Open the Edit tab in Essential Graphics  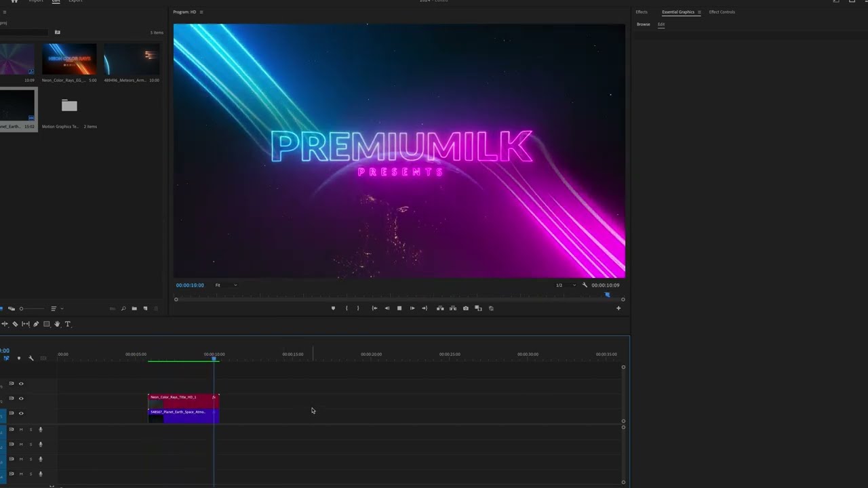click(661, 24)
